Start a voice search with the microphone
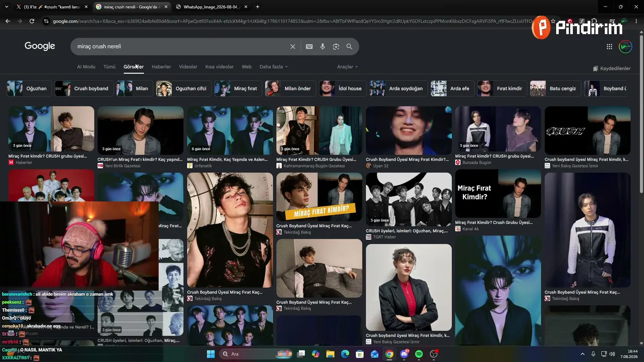This screenshot has height=362, width=644. [x=323, y=46]
